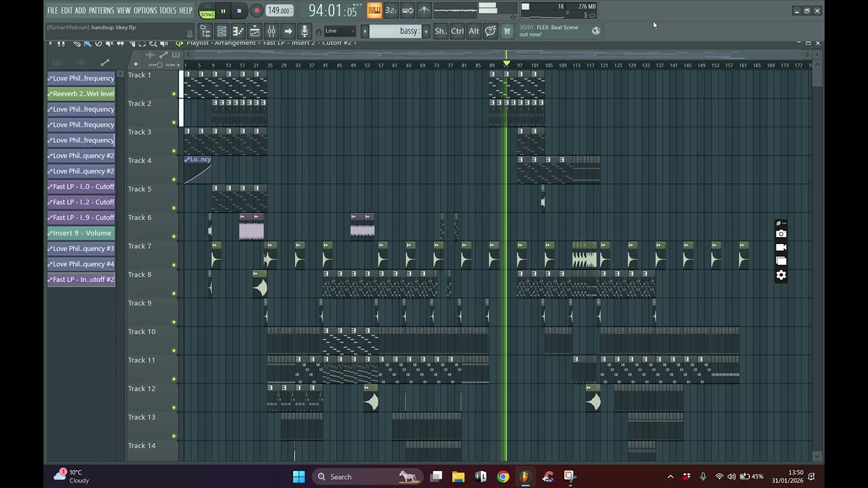The width and height of the screenshot is (868, 488).
Task: Show hidden icons chevron in system tray
Action: coord(671,476)
